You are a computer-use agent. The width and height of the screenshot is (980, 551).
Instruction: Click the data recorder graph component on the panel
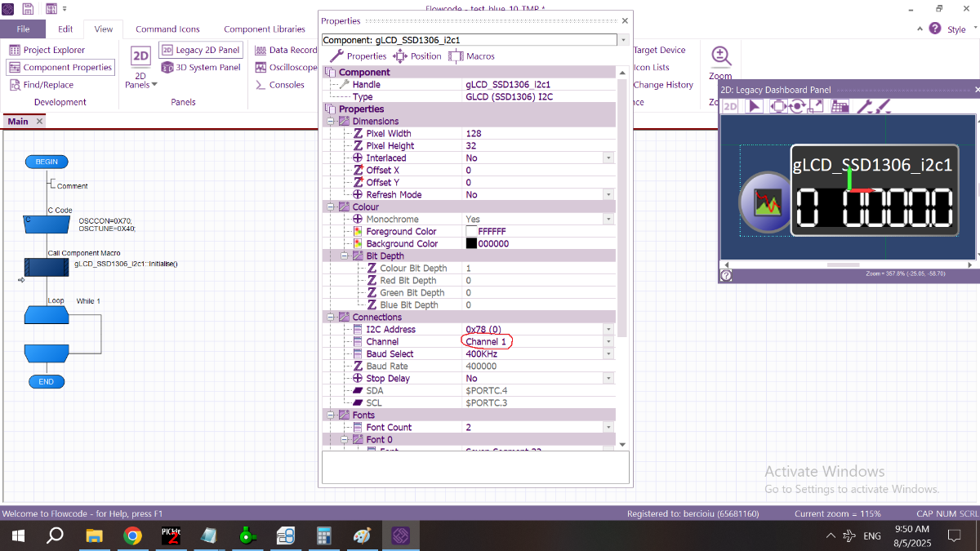764,202
